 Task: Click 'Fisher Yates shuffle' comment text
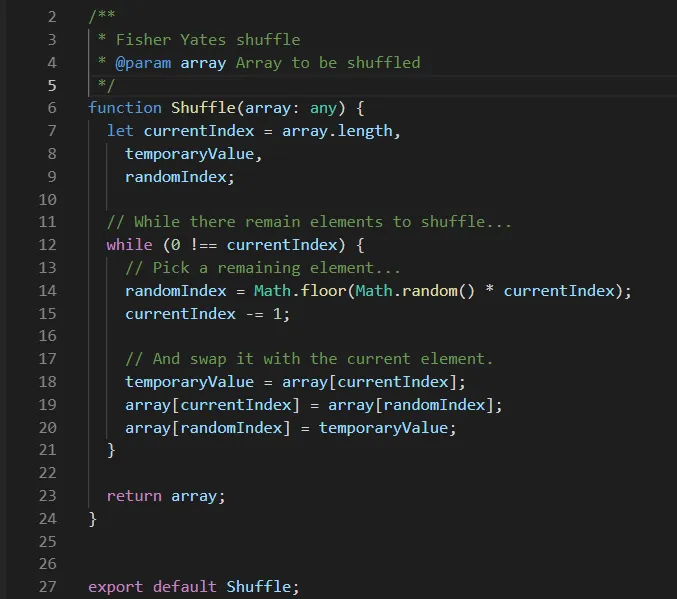[x=208, y=39]
